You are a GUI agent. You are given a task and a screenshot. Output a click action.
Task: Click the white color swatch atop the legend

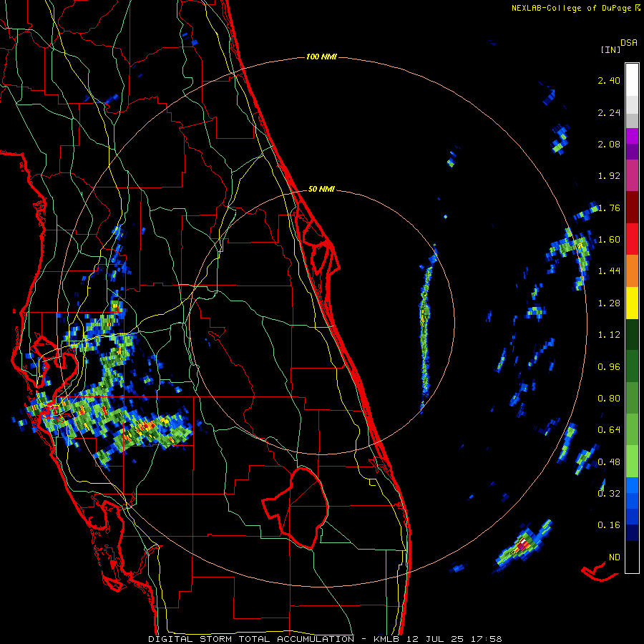coord(632,80)
